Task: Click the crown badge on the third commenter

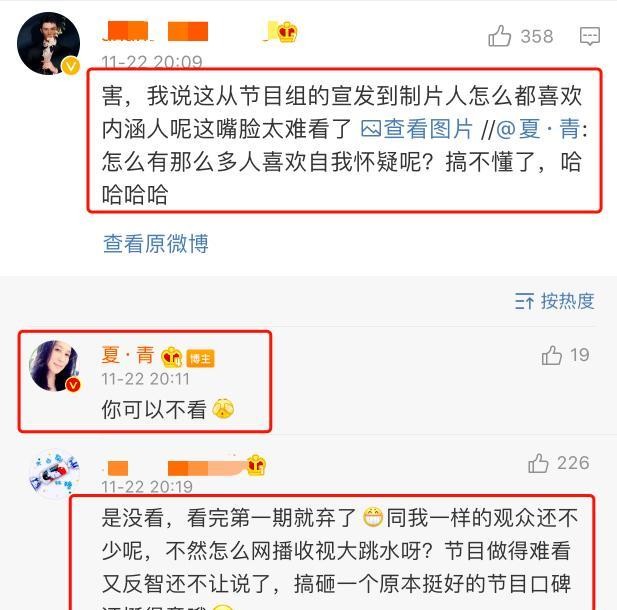Action: coord(256,465)
